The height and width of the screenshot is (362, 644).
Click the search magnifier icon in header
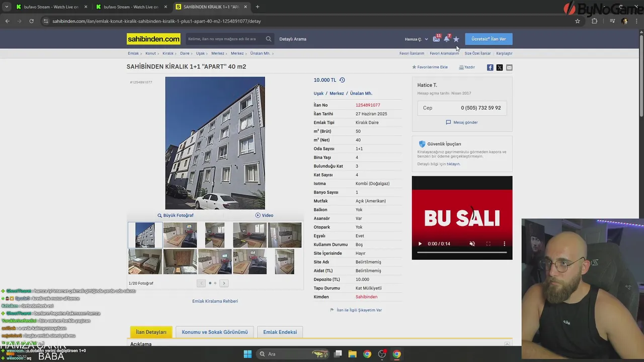click(x=269, y=39)
